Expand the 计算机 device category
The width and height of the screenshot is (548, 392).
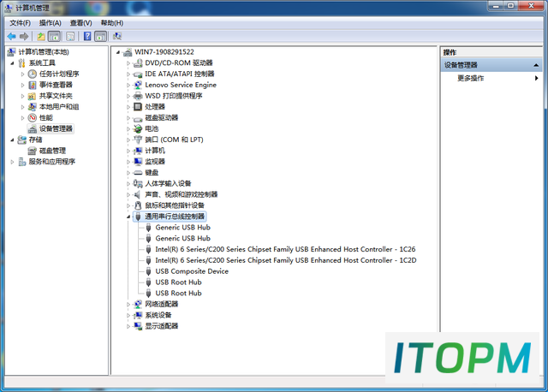coord(128,151)
